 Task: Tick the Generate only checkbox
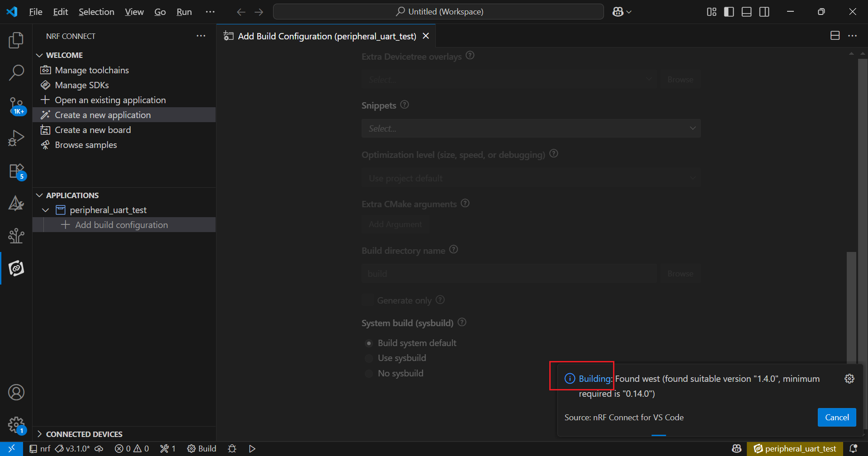(x=368, y=300)
